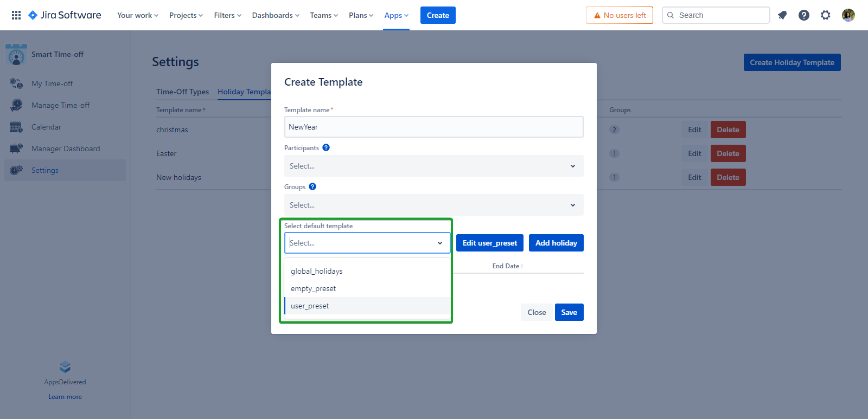Click the Template name input field
868x419 pixels.
[x=433, y=127]
